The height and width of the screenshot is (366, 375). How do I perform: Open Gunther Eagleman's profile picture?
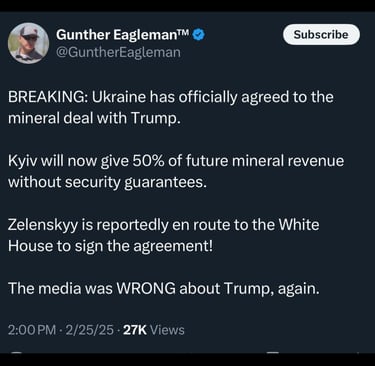(x=29, y=43)
